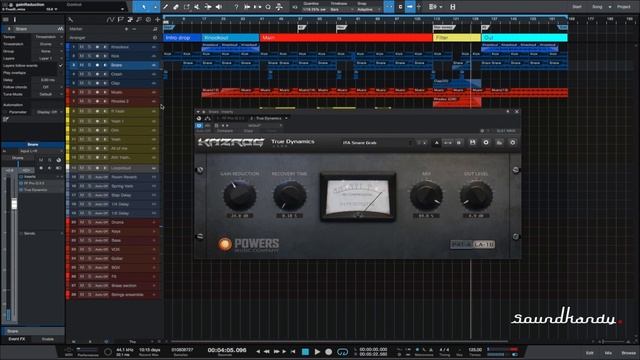The width and height of the screenshot is (640, 360).
Task: Open the Timestretch Drums dropdown
Action: [48, 44]
